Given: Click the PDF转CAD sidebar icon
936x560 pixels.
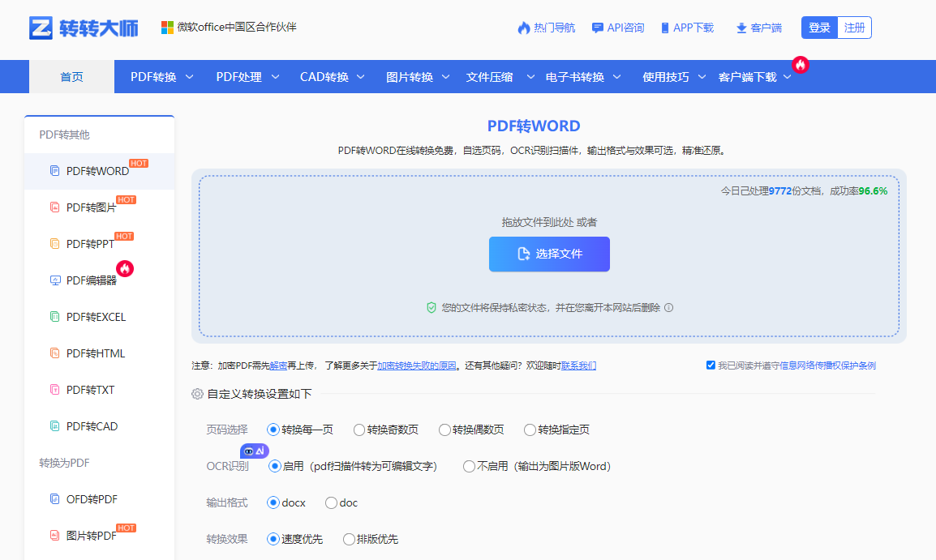Looking at the screenshot, I should (x=55, y=425).
